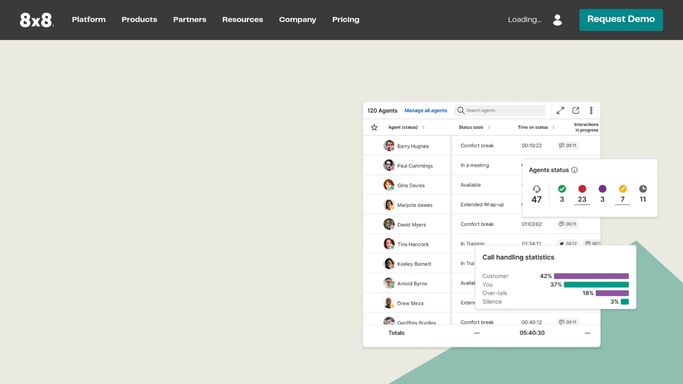Go to the Pricing page

click(x=346, y=20)
